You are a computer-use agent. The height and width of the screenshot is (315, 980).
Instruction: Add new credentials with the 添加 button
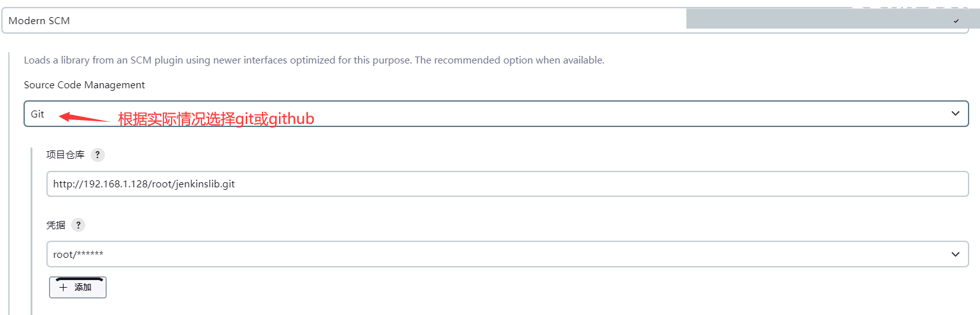(x=78, y=287)
